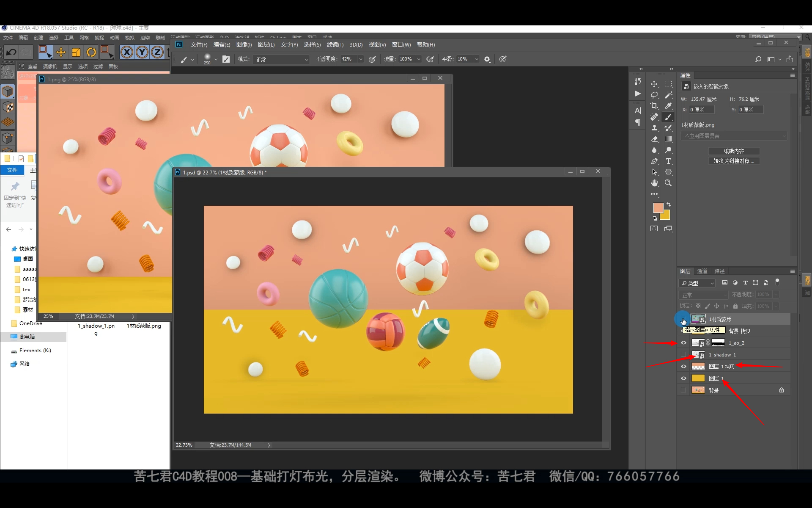The width and height of the screenshot is (812, 508).
Task: Select the Hand tool
Action: pyautogui.click(x=654, y=183)
